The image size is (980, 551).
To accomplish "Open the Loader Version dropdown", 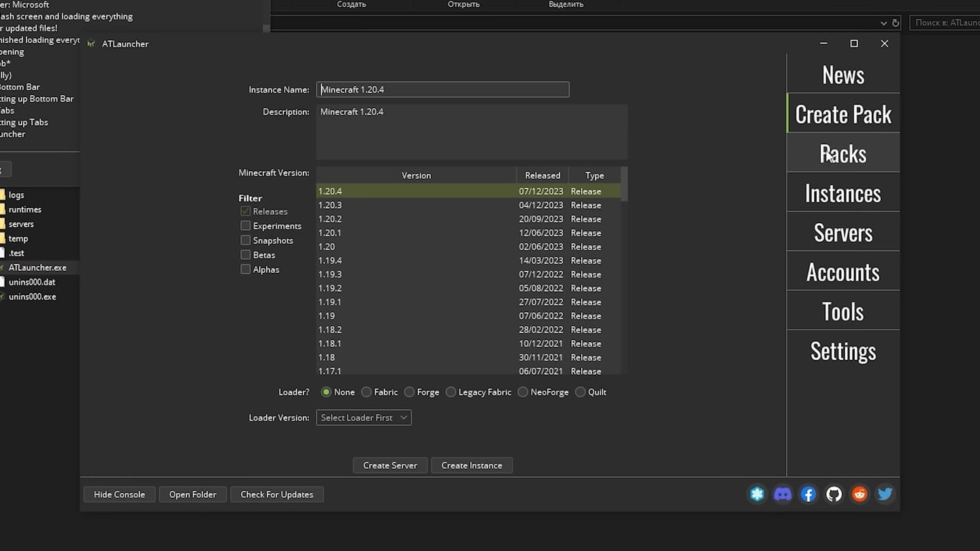I will [363, 418].
